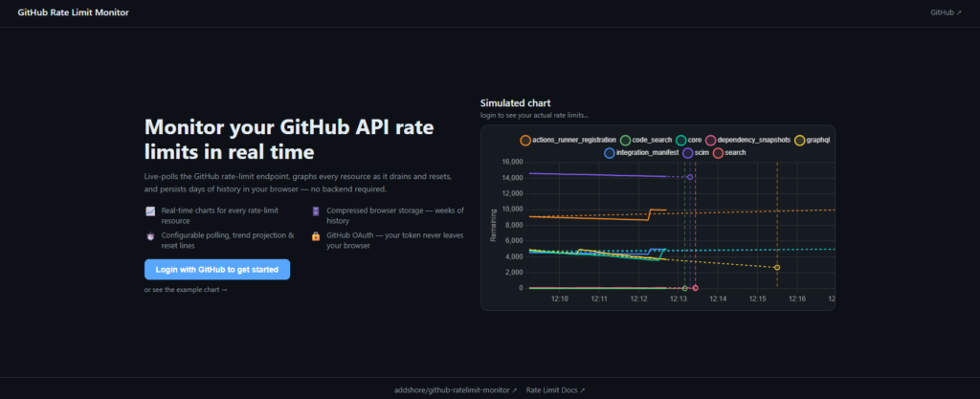
Task: Open the GitHub link in the top-right header
Action: 947,13
